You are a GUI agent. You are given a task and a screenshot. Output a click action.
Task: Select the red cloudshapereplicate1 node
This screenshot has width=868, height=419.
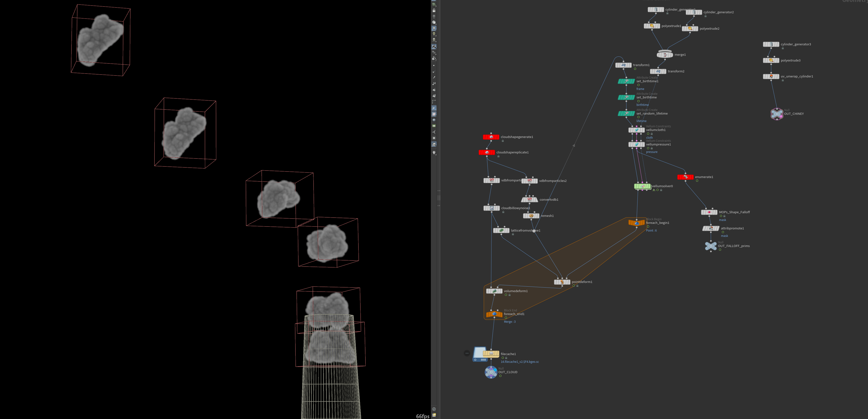pos(487,153)
